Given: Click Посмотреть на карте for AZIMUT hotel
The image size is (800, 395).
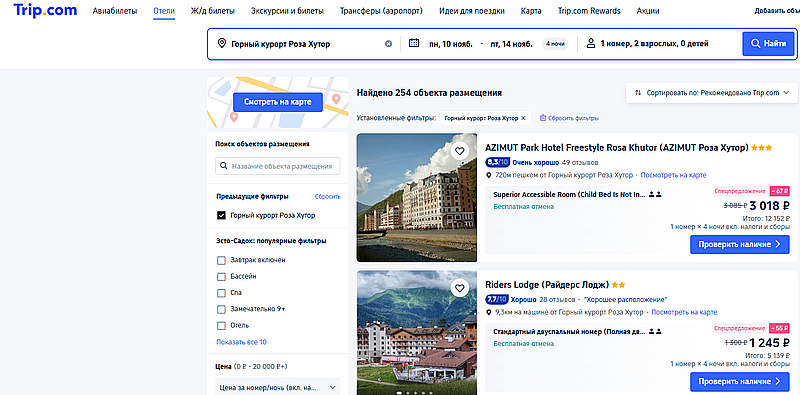Looking at the screenshot, I should coord(673,175).
